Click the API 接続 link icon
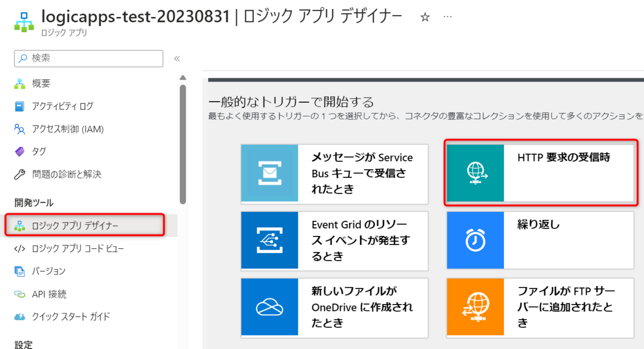Image resolution: width=644 pixels, height=349 pixels. [20, 294]
